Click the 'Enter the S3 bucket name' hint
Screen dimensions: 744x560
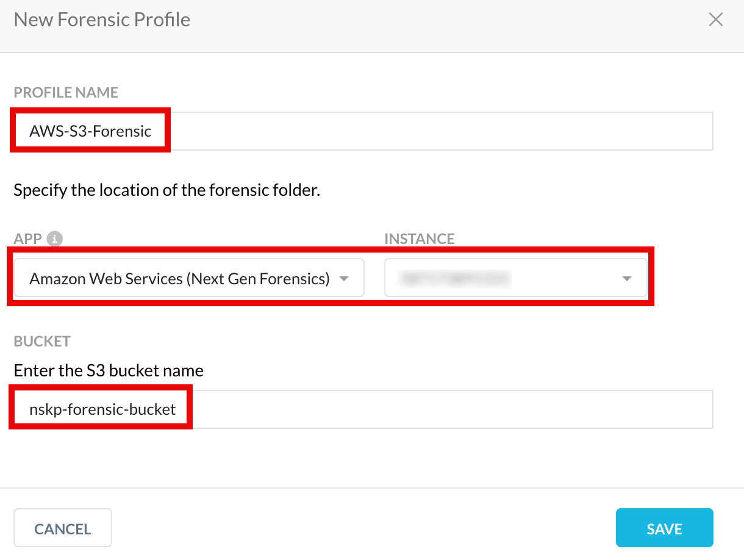109,370
